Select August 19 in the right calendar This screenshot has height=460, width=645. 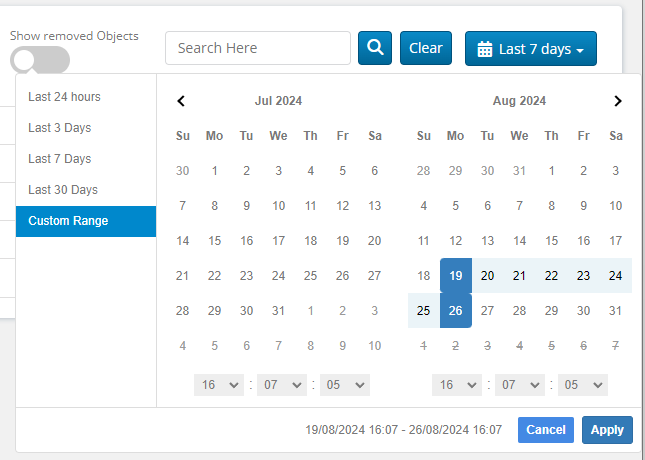tap(456, 276)
